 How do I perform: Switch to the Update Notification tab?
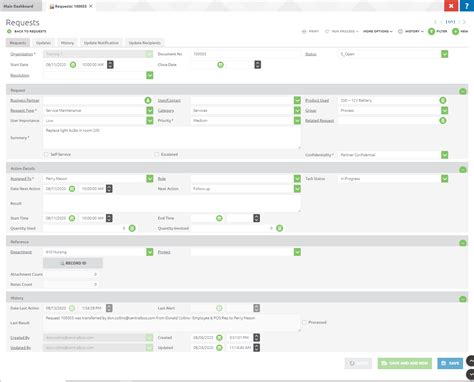(x=101, y=43)
